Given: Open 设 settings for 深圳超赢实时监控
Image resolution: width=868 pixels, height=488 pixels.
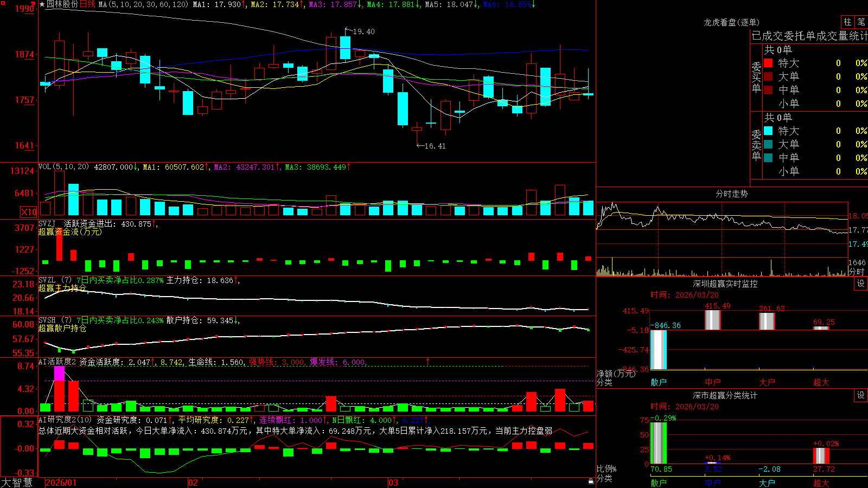Looking at the screenshot, I should (x=861, y=284).
